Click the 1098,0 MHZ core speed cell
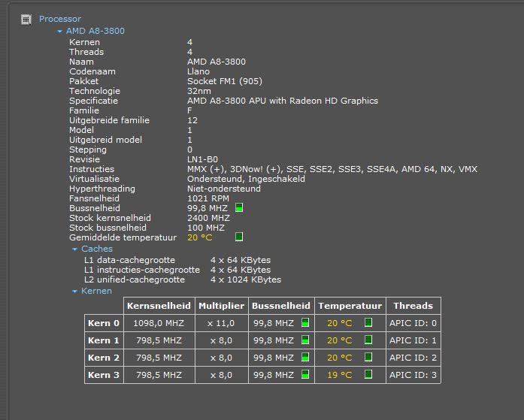This screenshot has width=524, height=420. [159, 323]
